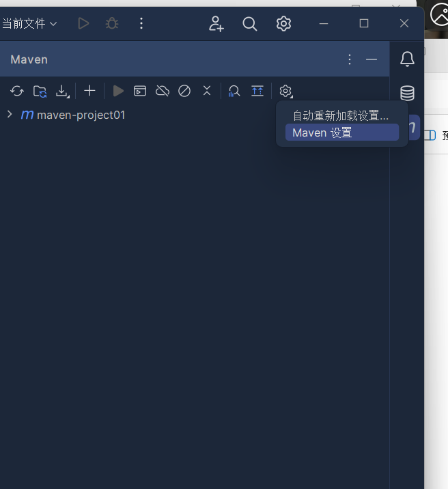Hide the Maven tool window
The image size is (448, 489).
tap(372, 59)
